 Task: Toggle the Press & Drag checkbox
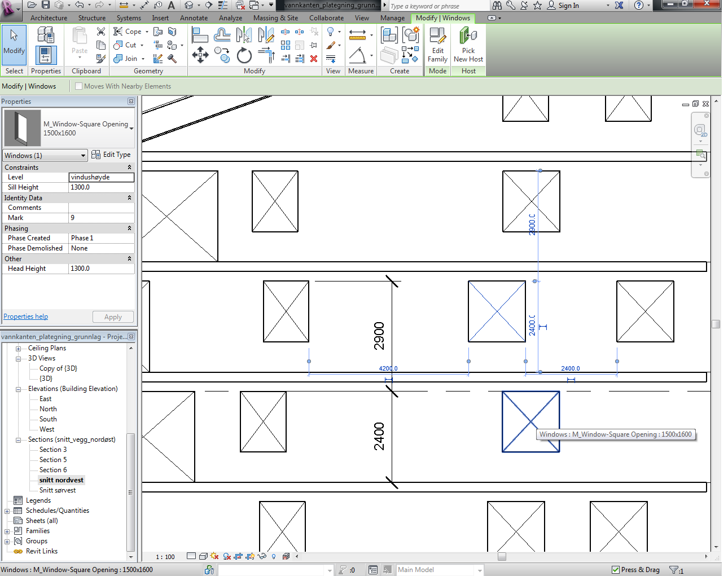[616, 570]
